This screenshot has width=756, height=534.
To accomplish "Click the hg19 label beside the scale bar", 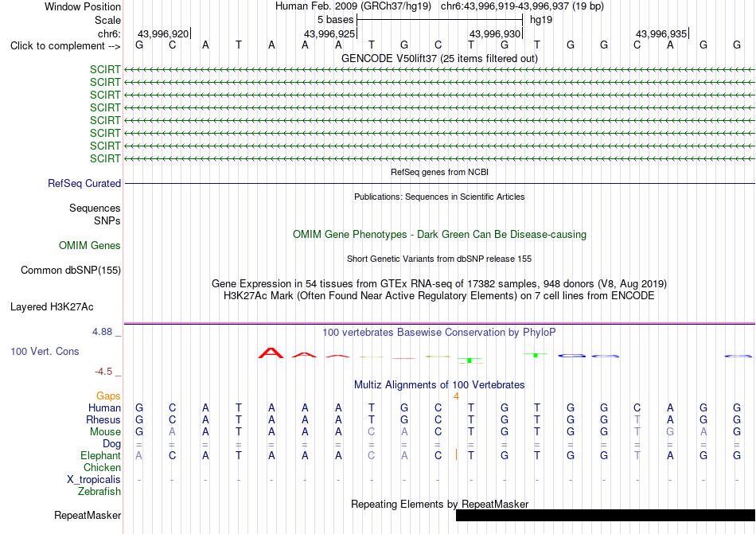I will (541, 20).
